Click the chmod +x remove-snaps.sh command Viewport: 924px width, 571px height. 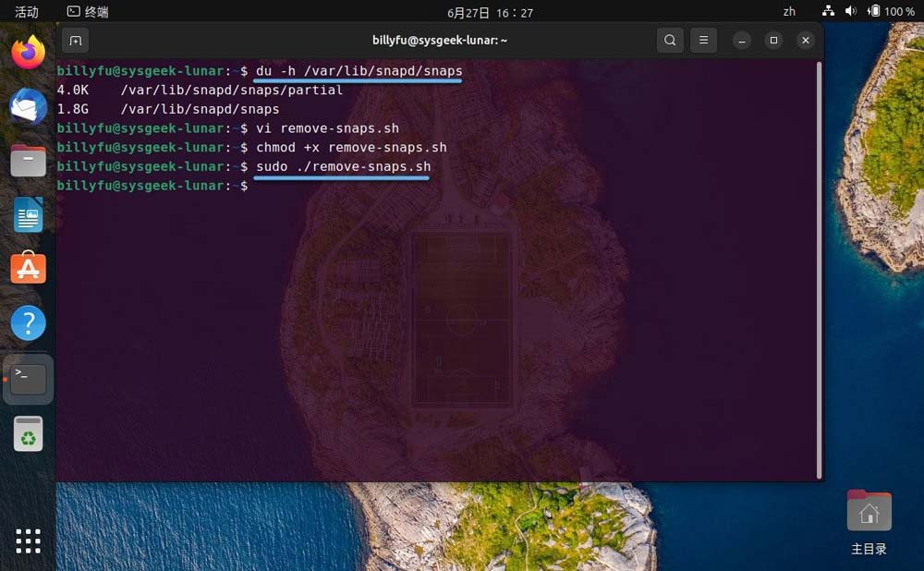(x=351, y=147)
